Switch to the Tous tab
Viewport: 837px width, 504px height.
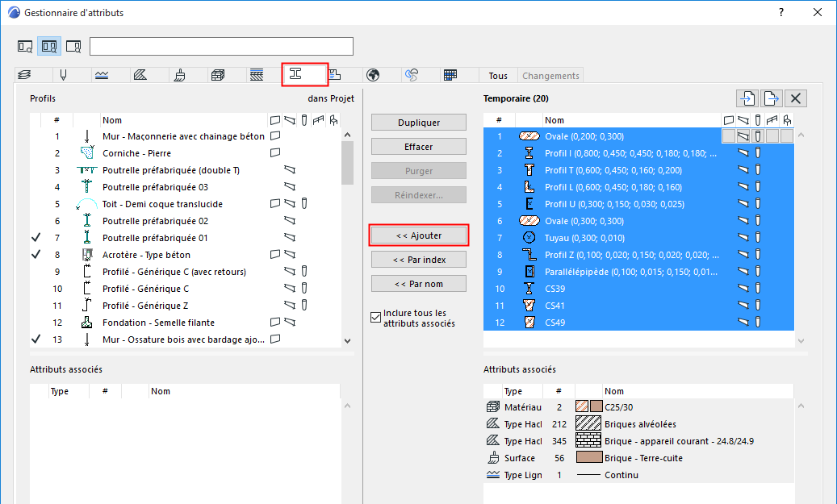point(498,76)
